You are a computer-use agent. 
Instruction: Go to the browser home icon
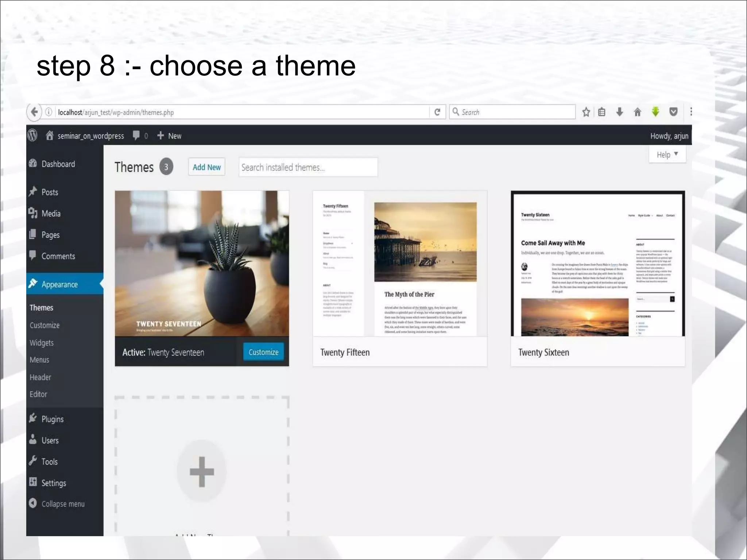(x=637, y=112)
